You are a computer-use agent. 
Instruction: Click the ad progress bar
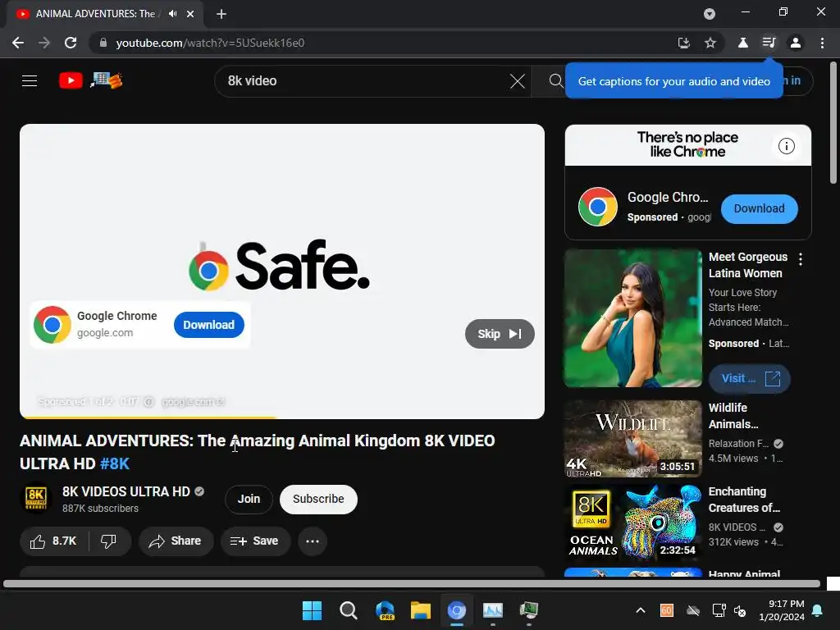click(282, 418)
